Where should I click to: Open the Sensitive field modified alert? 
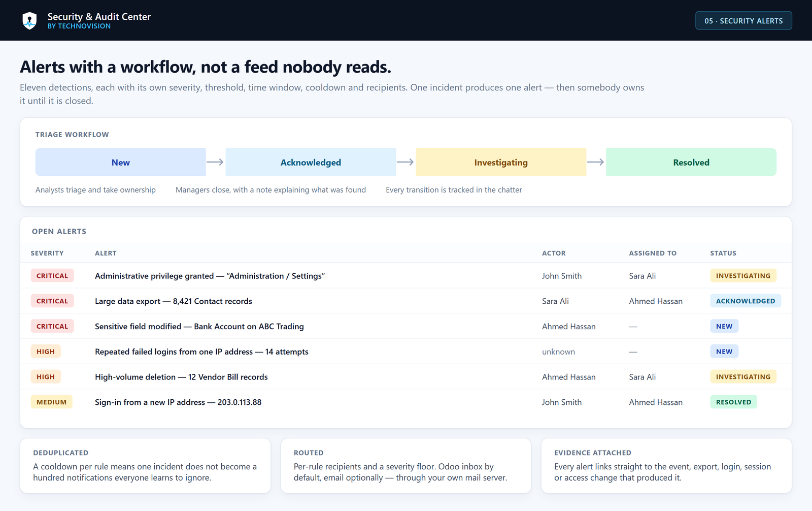(x=199, y=327)
